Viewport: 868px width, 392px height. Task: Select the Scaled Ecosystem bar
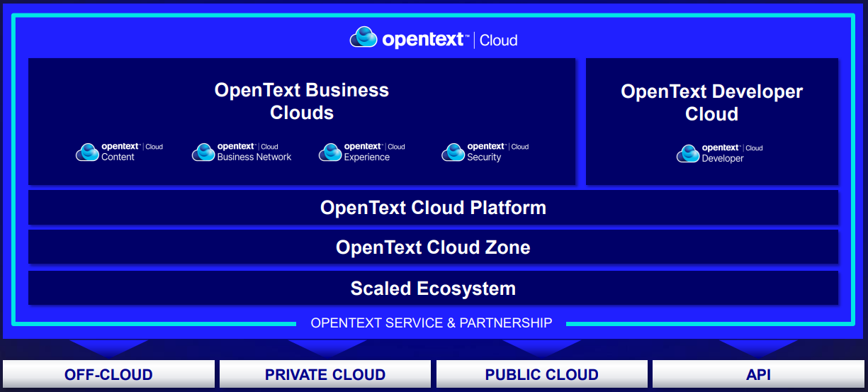click(x=433, y=289)
